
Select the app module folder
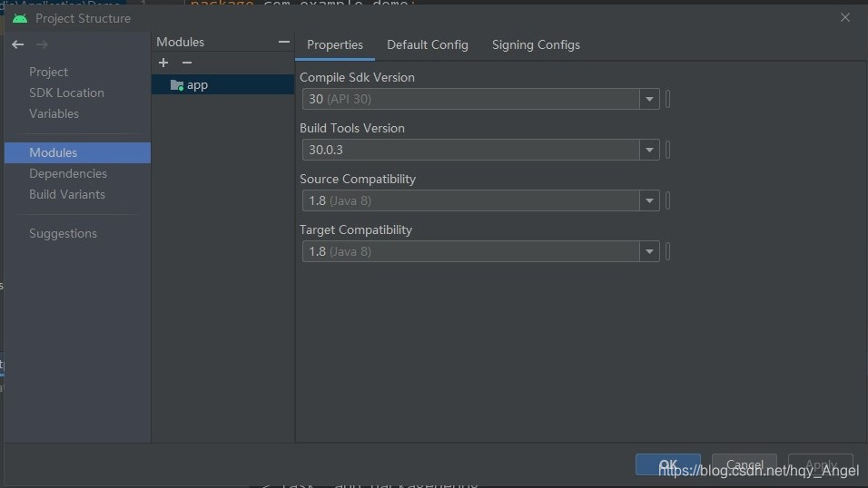pos(222,84)
